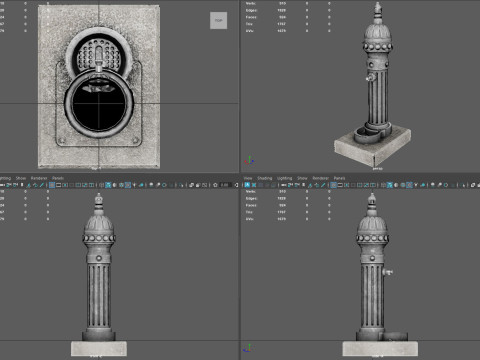
Task: Click exposure value field in bottom-left panel toolbar
Action: coord(226,185)
